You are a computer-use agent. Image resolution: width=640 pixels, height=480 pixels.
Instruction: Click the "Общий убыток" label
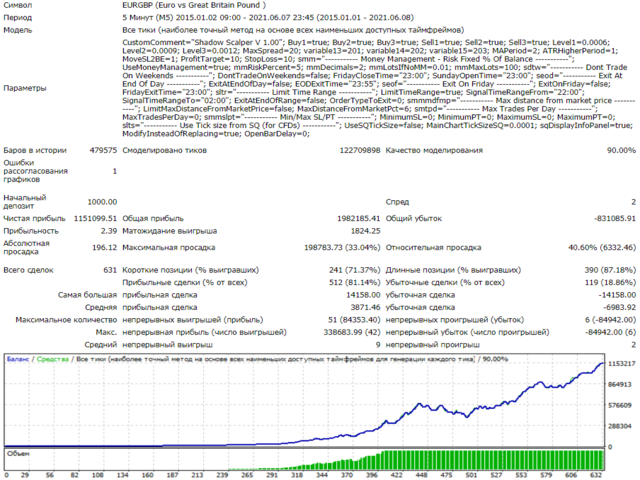pyautogui.click(x=413, y=218)
